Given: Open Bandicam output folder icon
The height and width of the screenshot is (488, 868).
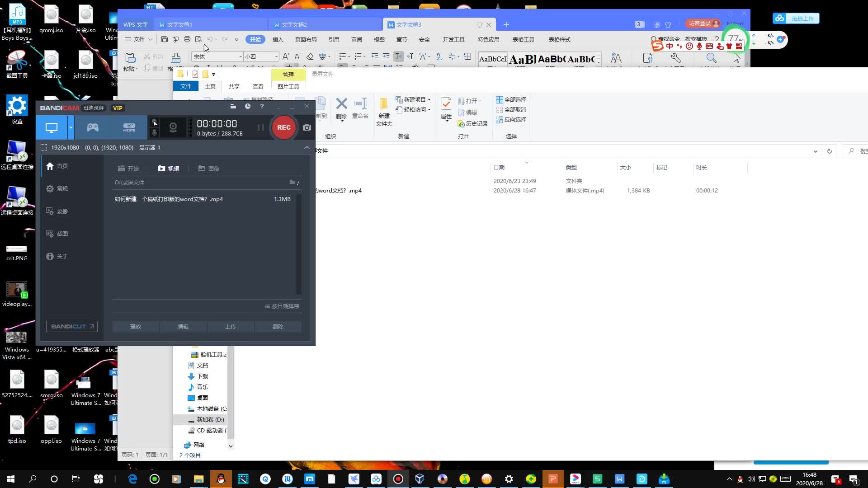Looking at the screenshot, I should [233, 106].
